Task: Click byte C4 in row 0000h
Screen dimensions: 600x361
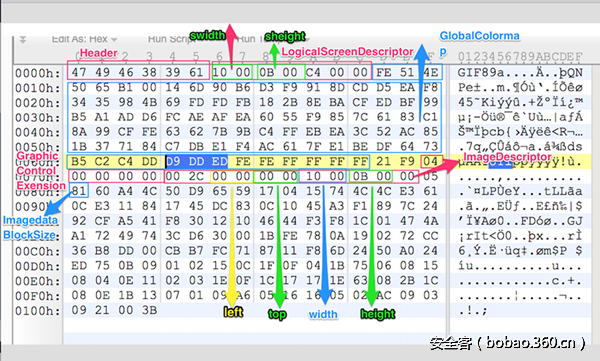Action: click(x=313, y=72)
